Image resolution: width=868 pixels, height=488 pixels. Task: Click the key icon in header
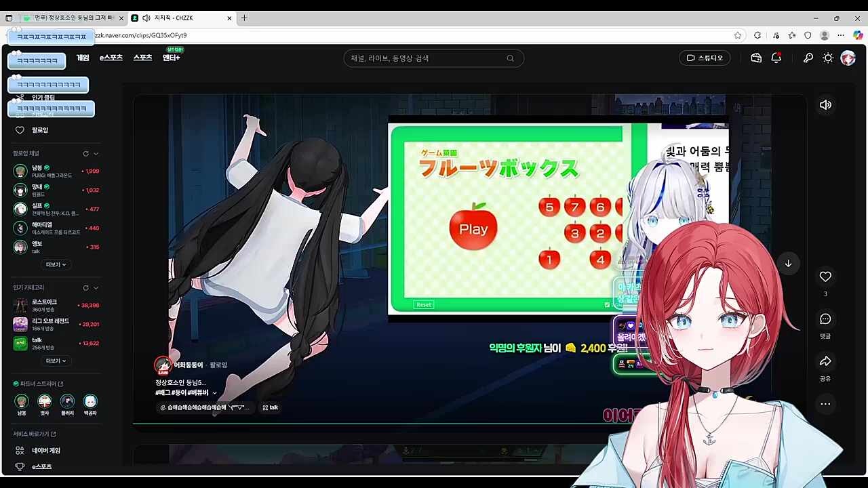[x=808, y=58]
